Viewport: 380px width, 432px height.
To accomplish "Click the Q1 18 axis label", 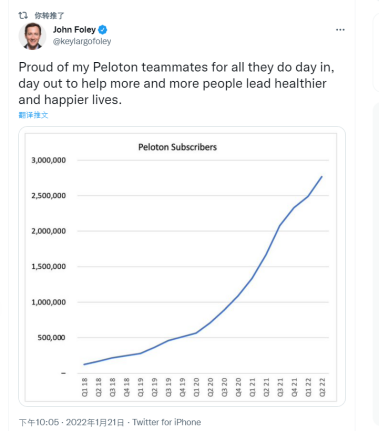I will pos(85,387).
